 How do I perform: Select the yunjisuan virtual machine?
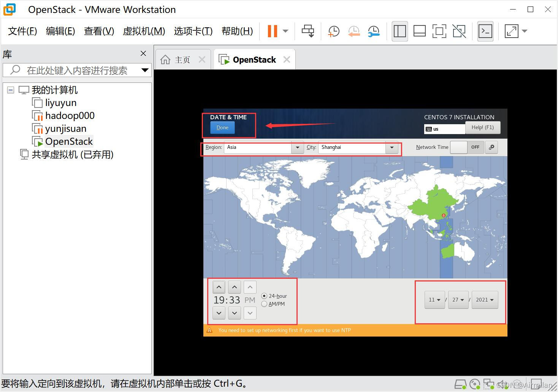(66, 129)
